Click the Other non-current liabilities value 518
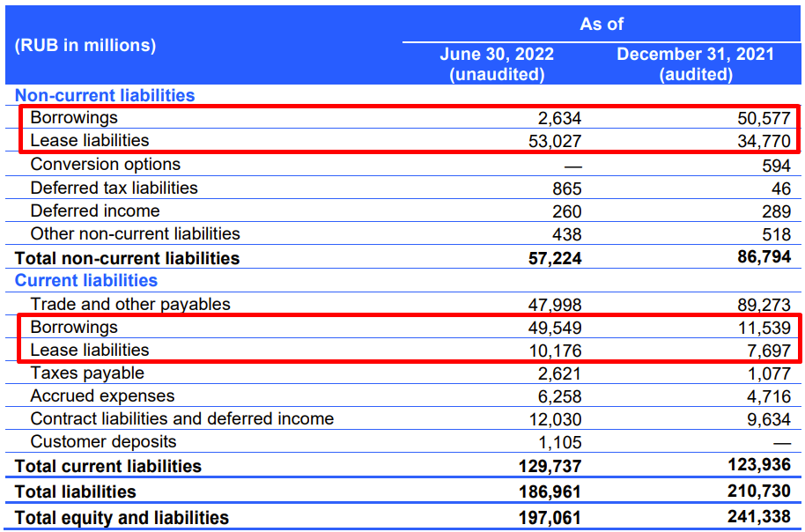The image size is (805, 532). click(776, 235)
